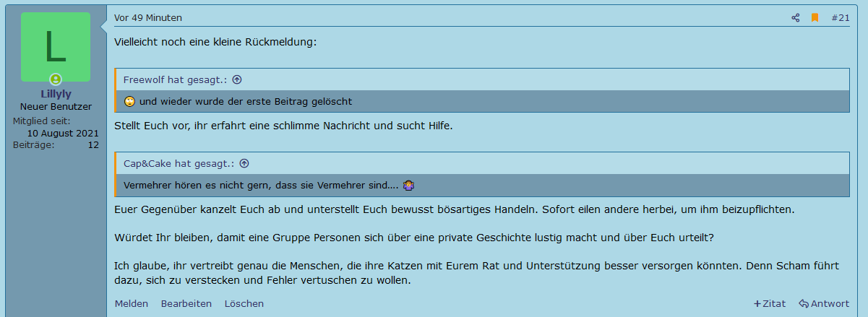Screen dimensions: 868x317
Task: Report the post with Melden
Action: click(132, 304)
